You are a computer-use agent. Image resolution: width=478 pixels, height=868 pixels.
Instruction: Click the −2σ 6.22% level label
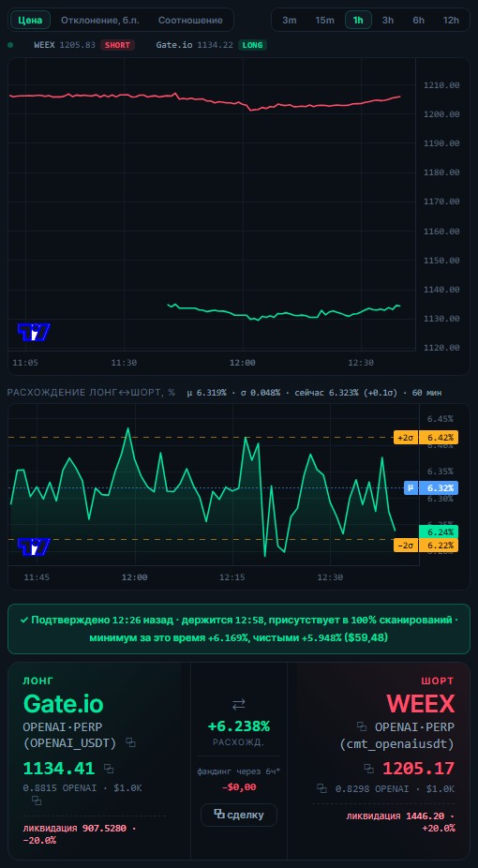[x=426, y=546]
